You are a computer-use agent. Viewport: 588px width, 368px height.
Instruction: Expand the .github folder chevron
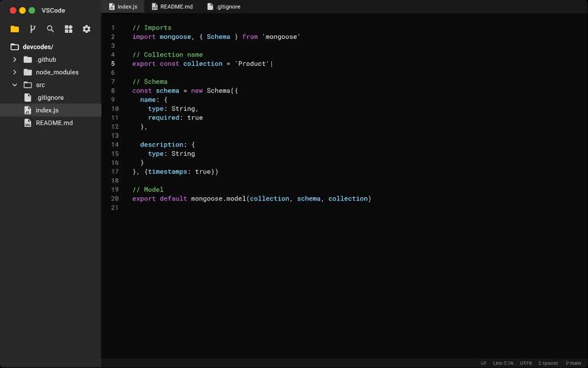pos(14,59)
